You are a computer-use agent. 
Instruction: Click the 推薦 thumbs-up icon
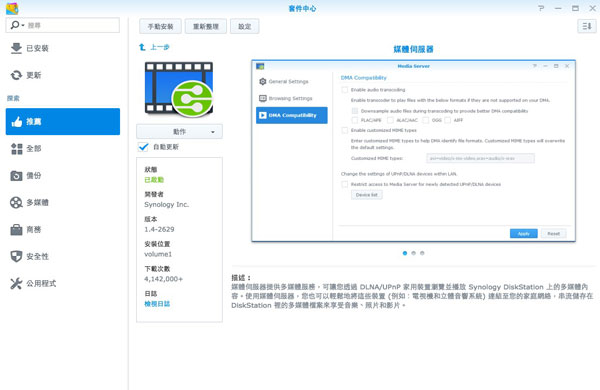pos(16,122)
